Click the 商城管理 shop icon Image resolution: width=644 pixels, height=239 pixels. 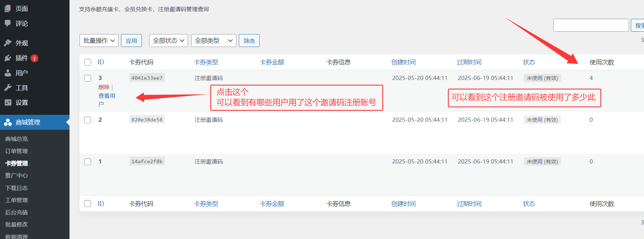click(8, 122)
